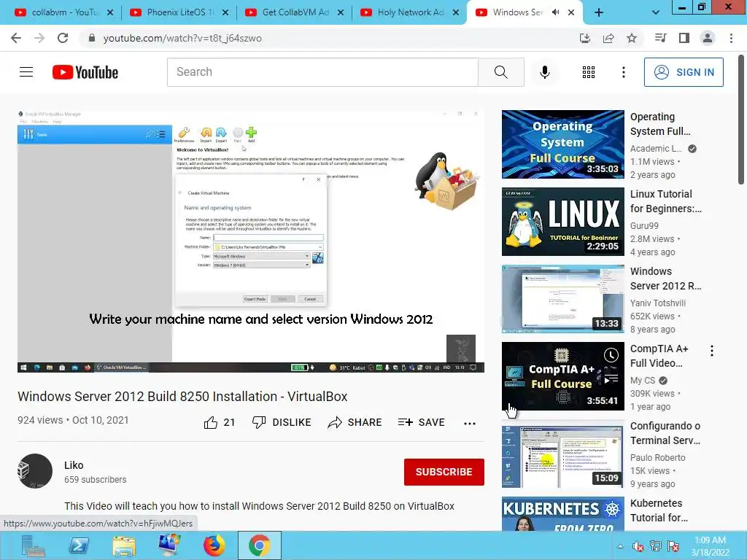Go back to the previous page
This screenshot has height=560, width=747.
16,38
